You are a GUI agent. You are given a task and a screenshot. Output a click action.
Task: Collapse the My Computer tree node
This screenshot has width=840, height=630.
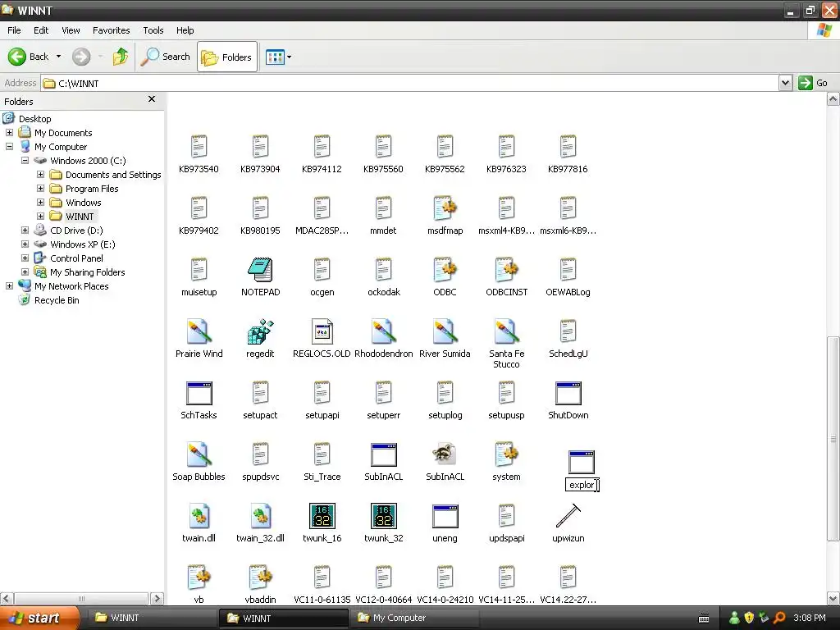[9, 146]
